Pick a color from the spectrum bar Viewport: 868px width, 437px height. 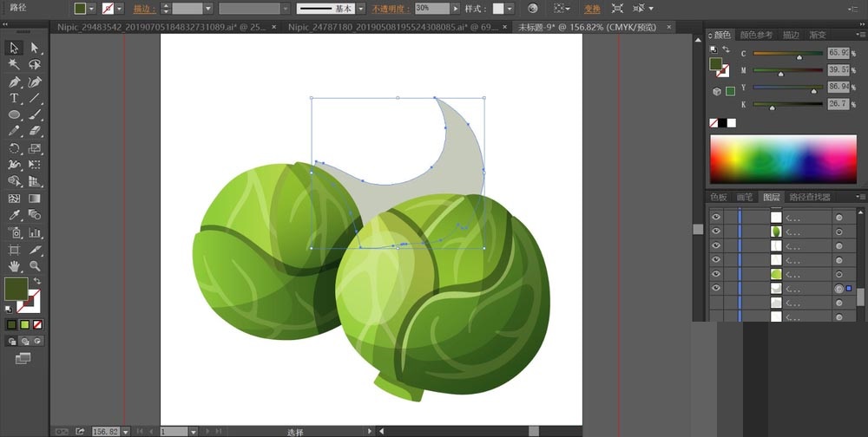coord(784,159)
